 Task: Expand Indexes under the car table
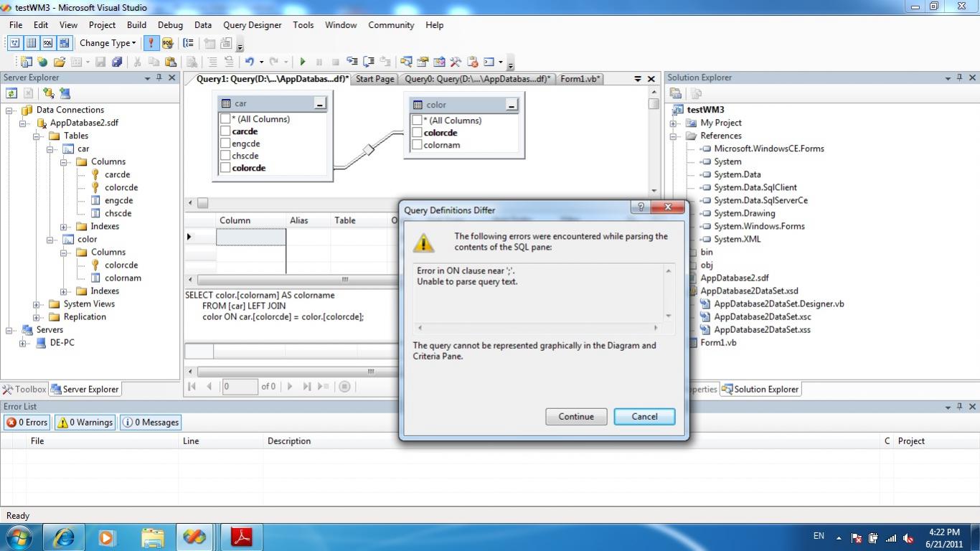pyautogui.click(x=64, y=227)
